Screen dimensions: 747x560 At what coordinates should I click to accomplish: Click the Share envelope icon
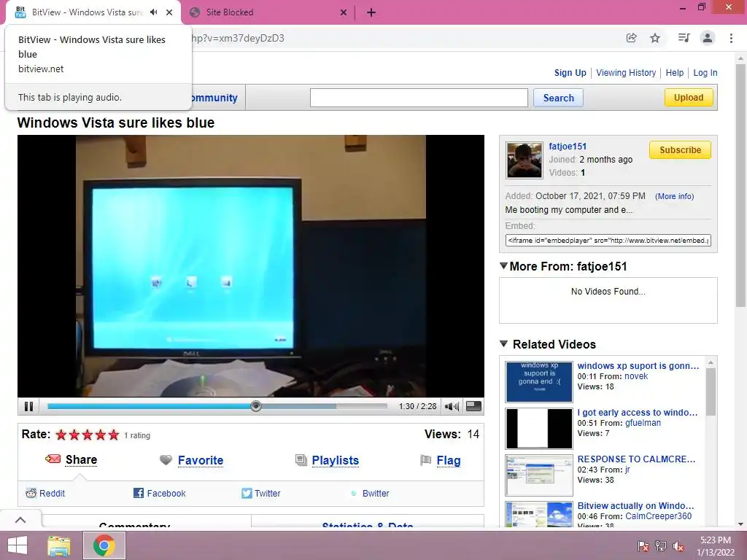[x=53, y=459]
